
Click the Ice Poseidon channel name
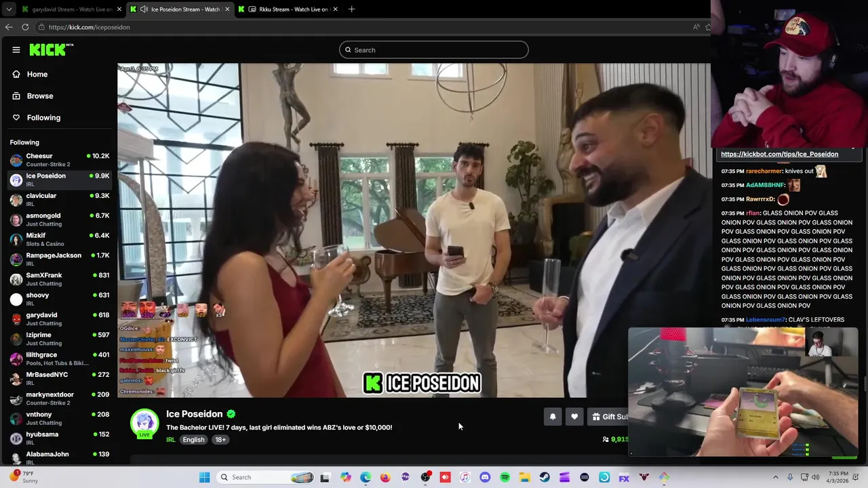pos(195,414)
